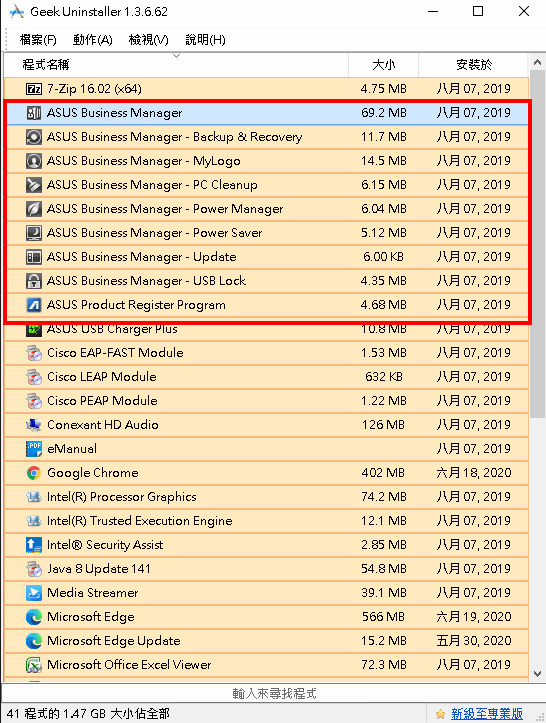Select the Cisco EAP-FAST Module entry
This screenshot has height=723, width=546.
click(x=266, y=353)
